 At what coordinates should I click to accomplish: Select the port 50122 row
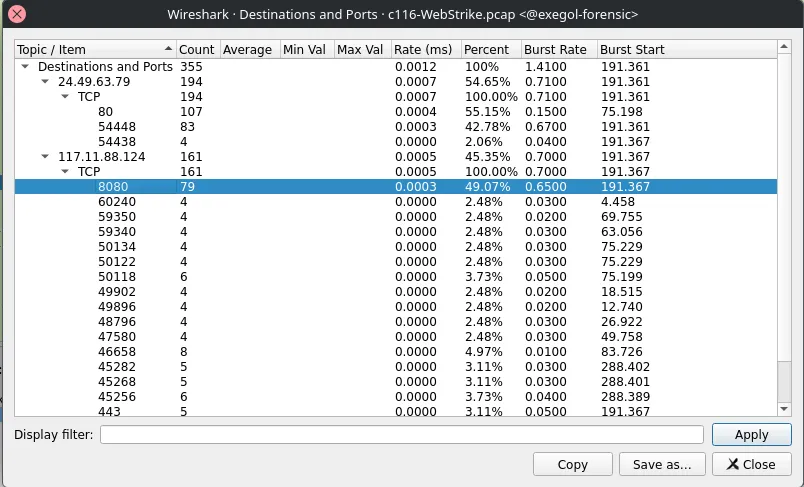pos(396,261)
